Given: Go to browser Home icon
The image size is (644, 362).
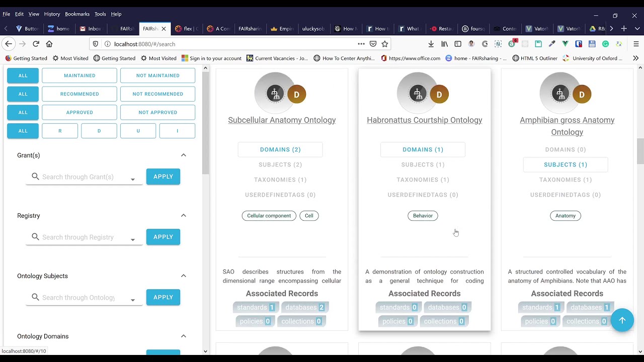Looking at the screenshot, I should tap(49, 44).
